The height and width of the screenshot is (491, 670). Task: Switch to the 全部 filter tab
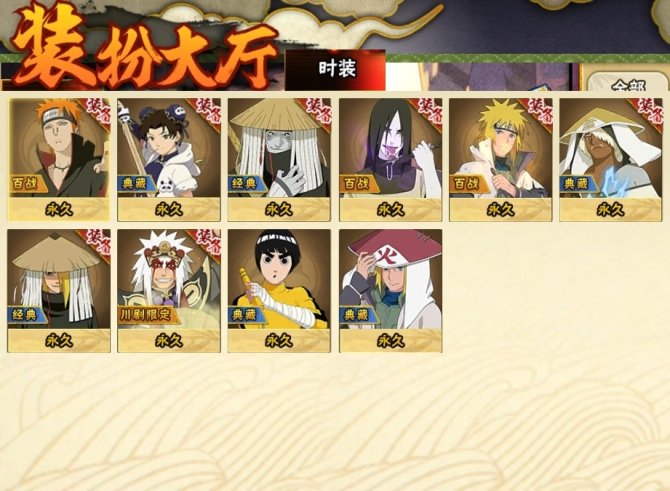628,81
